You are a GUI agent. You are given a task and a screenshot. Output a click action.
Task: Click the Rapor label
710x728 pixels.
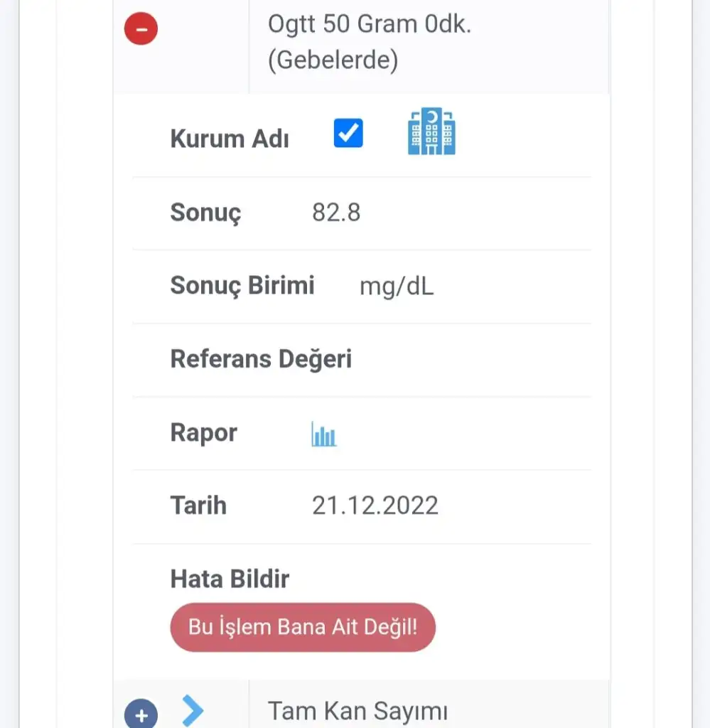click(x=203, y=432)
